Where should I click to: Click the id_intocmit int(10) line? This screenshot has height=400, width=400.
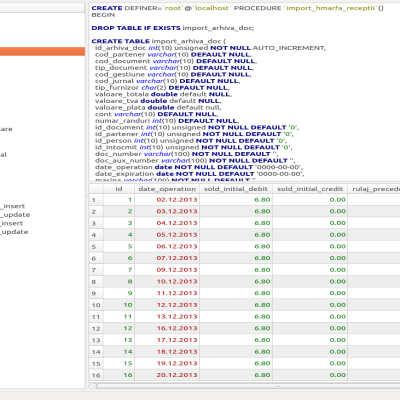coord(194,147)
